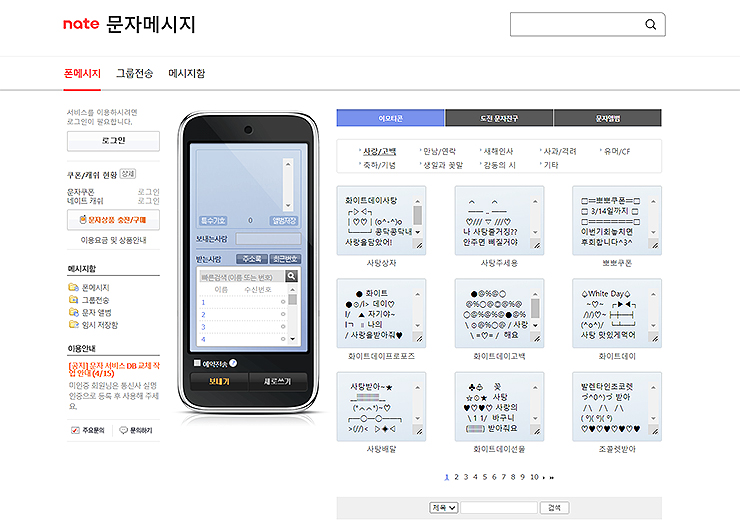The width and height of the screenshot is (740, 527).
Task: Click the delete circle on recipient row 1
Action: [x=283, y=302]
